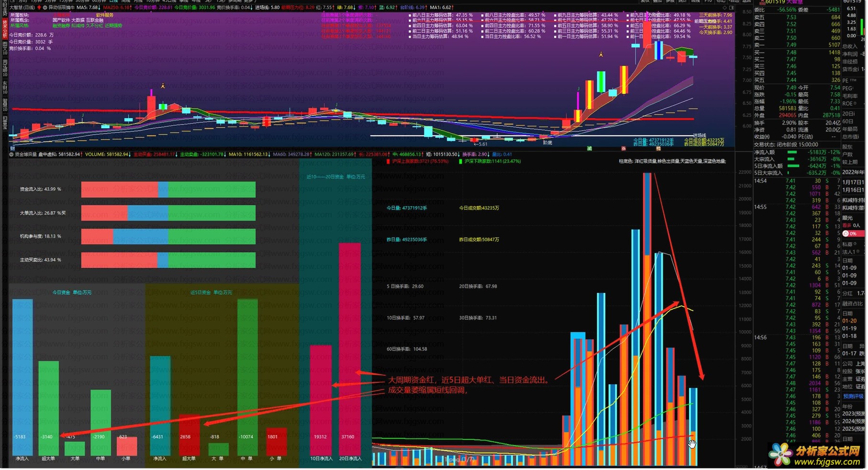
Task: Select the MA250: 6.16 readout
Action: point(118,8)
